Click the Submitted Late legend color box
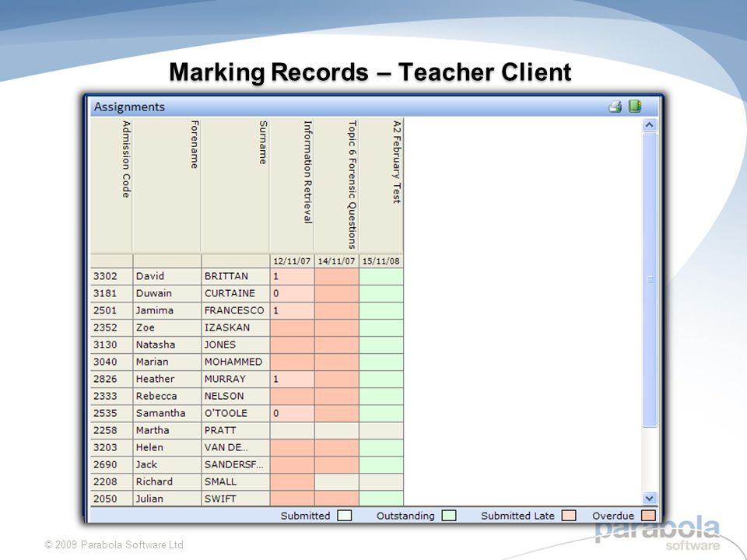The width and height of the screenshot is (747, 560). pyautogui.click(x=569, y=516)
